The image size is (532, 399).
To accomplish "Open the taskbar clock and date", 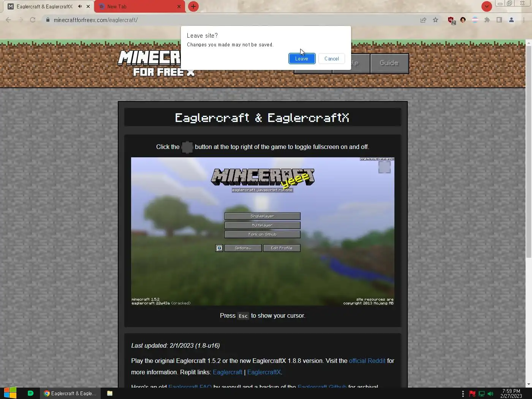I will 511,393.
